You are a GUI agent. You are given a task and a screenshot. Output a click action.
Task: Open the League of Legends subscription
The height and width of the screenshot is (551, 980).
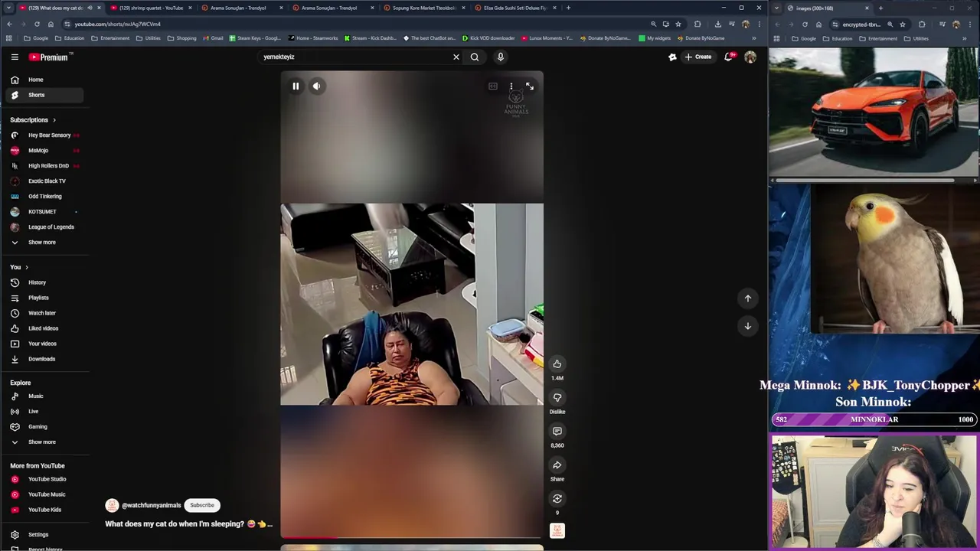[46, 227]
